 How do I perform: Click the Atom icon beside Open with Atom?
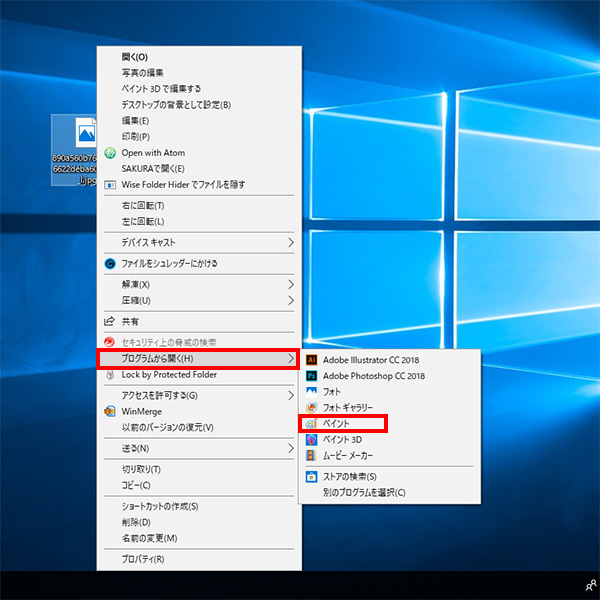tap(110, 153)
